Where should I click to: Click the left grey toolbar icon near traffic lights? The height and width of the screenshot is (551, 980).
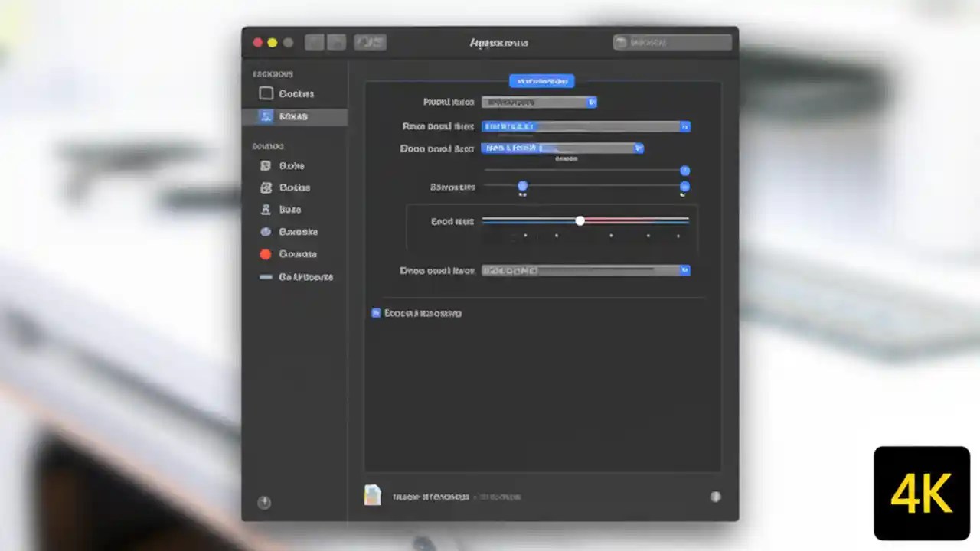tap(315, 42)
